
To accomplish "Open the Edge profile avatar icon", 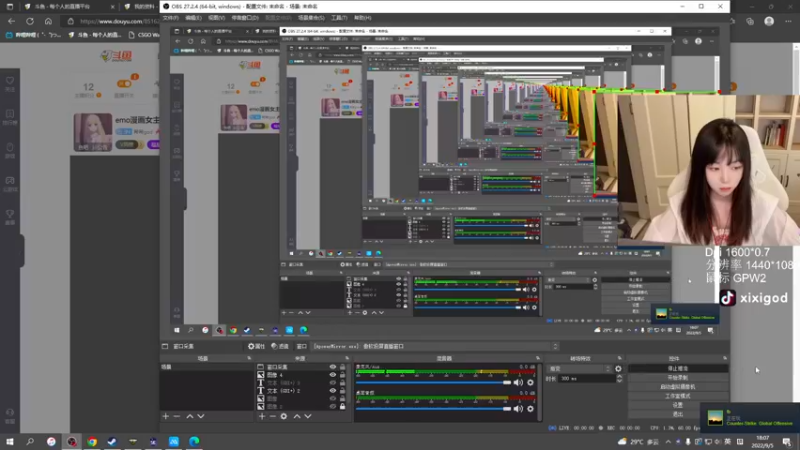I will coord(769,21).
